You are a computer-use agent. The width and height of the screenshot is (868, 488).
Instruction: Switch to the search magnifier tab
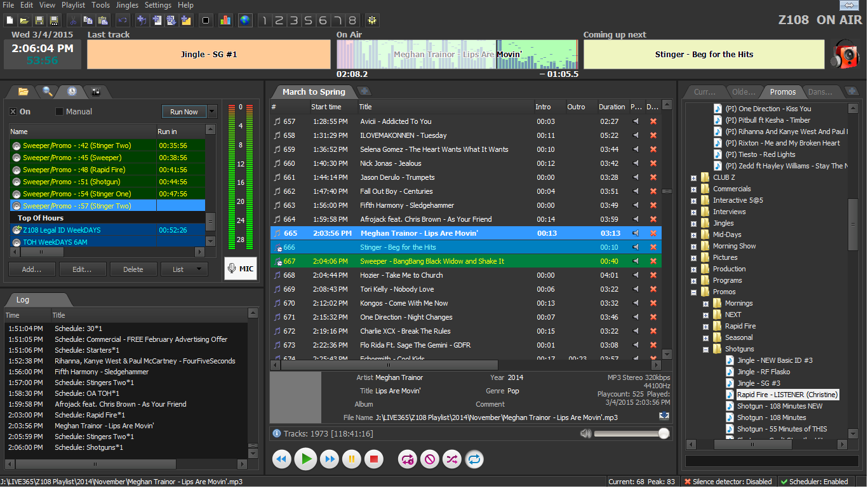(48, 91)
